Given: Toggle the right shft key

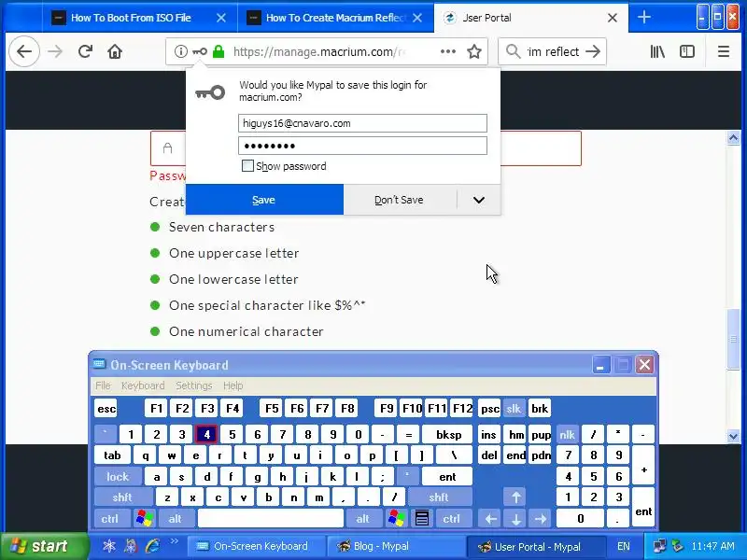Looking at the screenshot, I should pyautogui.click(x=439, y=497).
